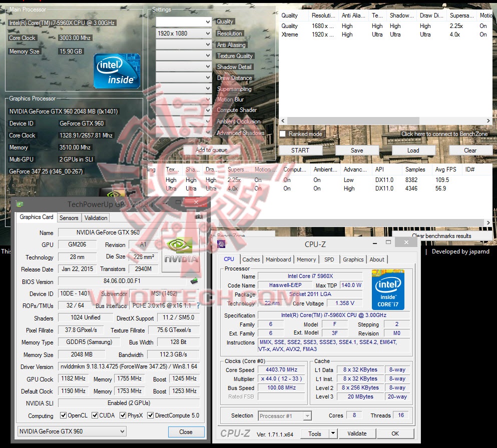Screen dimensions: 497x448
Task: Click the 109.5 Avg FPS result value
Action: pyautogui.click(x=442, y=180)
